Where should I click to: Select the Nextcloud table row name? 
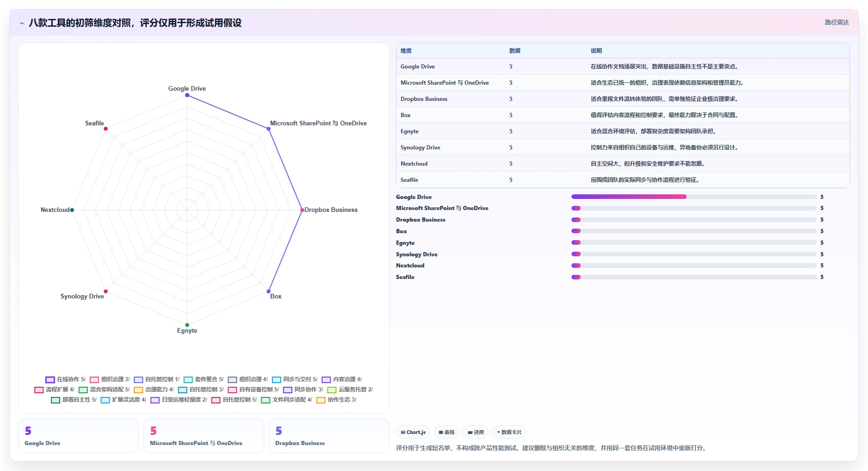coord(414,164)
